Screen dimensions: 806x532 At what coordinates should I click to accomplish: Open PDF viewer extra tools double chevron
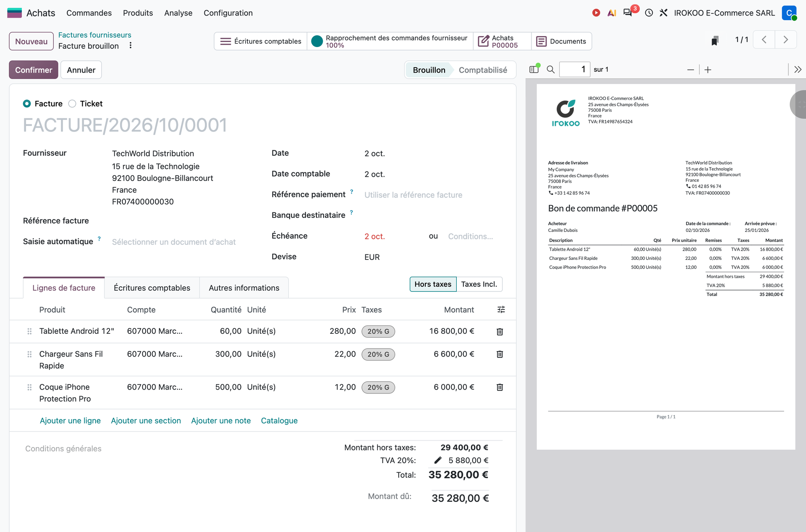click(798, 70)
